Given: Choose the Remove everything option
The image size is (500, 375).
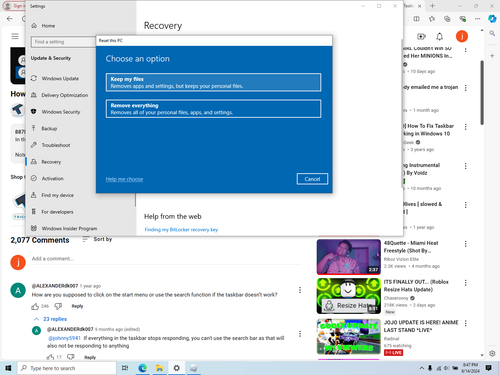Looking at the screenshot, I should click(213, 109).
